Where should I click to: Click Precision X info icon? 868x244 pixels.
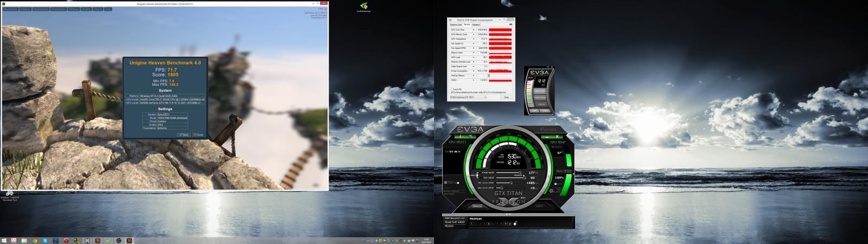(460, 136)
